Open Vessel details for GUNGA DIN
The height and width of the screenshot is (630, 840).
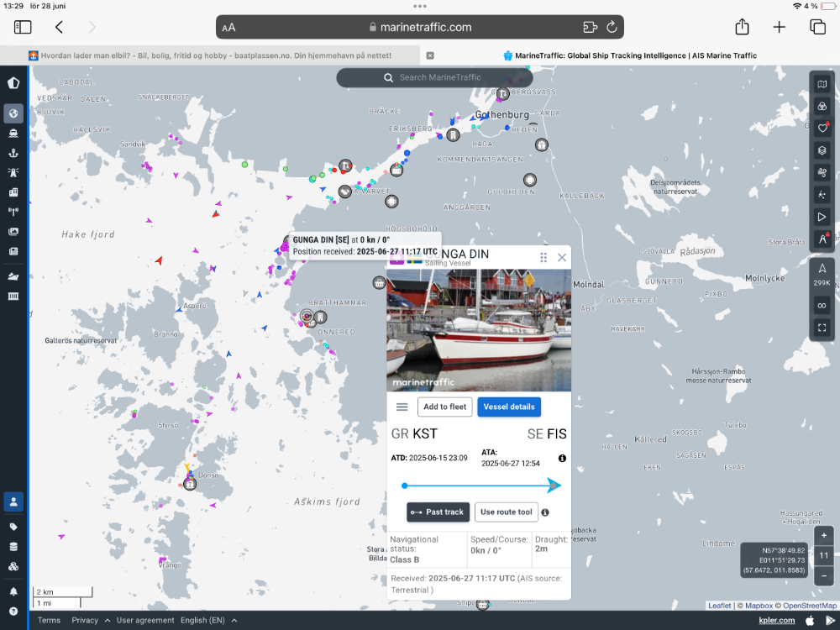(x=509, y=407)
